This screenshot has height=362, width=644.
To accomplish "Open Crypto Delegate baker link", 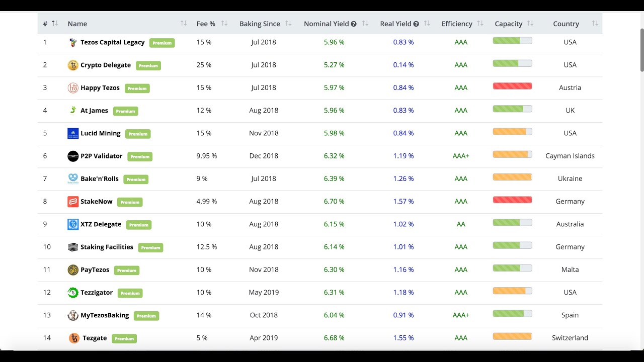I will click(106, 65).
